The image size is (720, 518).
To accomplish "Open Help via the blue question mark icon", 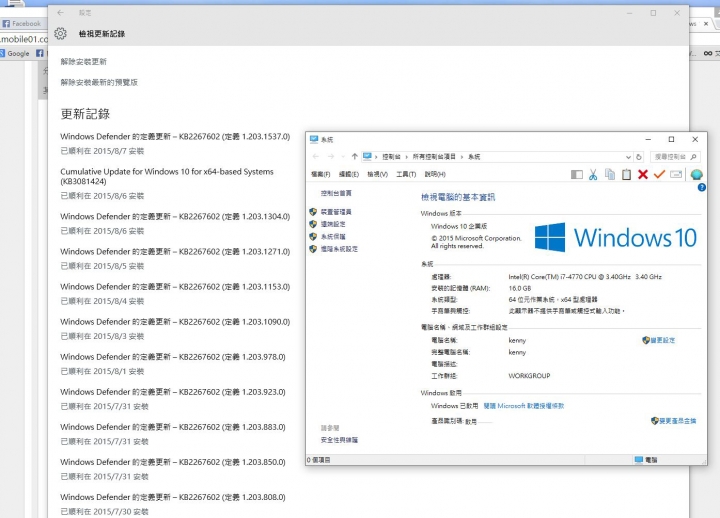I will click(702, 187).
